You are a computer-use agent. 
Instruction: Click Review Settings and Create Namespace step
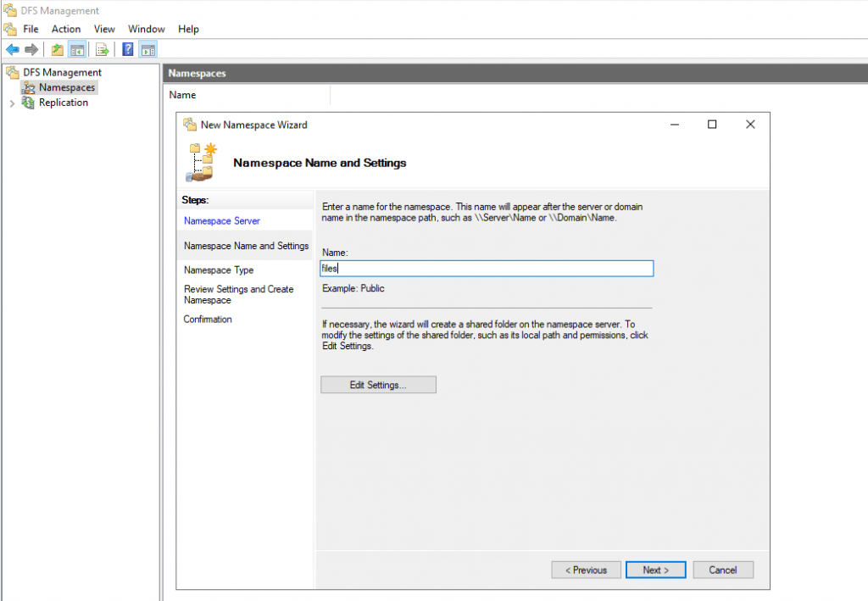point(238,294)
